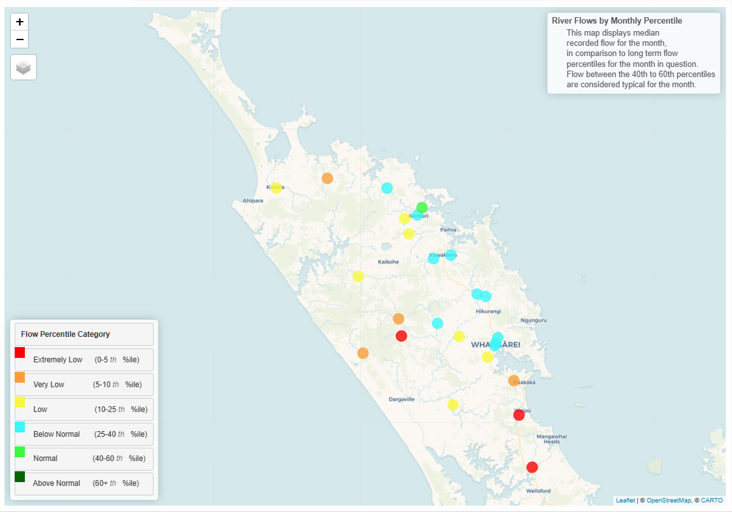The image size is (732, 512).
Task: Click the Normal (40-60th %ile) legend text
Action: click(x=89, y=458)
